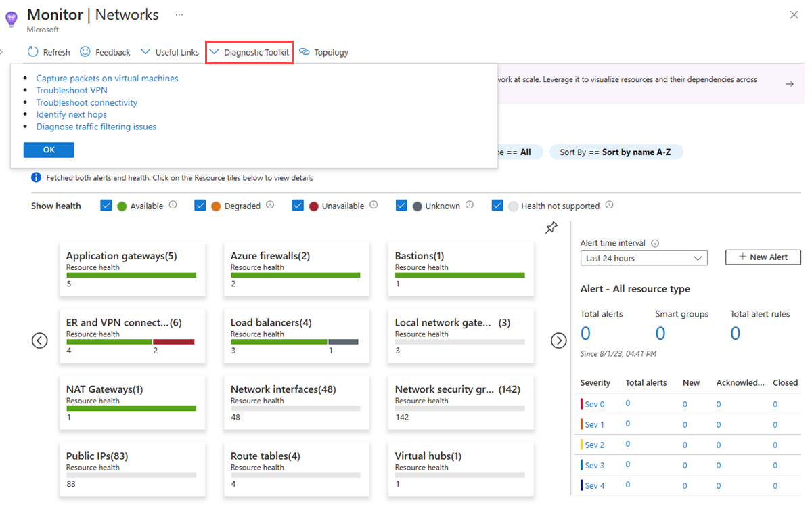Disable the Degraded health checkbox
Image resolution: width=812 pixels, height=507 pixels.
pos(200,205)
